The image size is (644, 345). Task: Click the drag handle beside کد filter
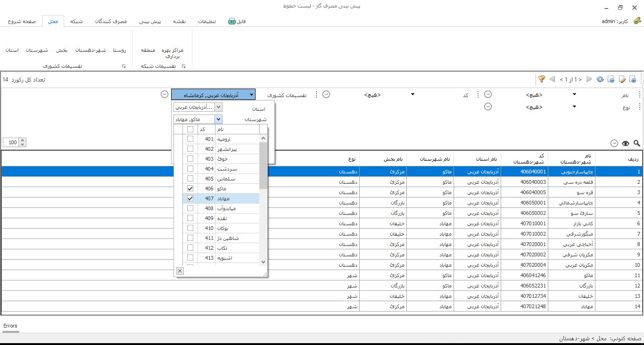click(478, 94)
